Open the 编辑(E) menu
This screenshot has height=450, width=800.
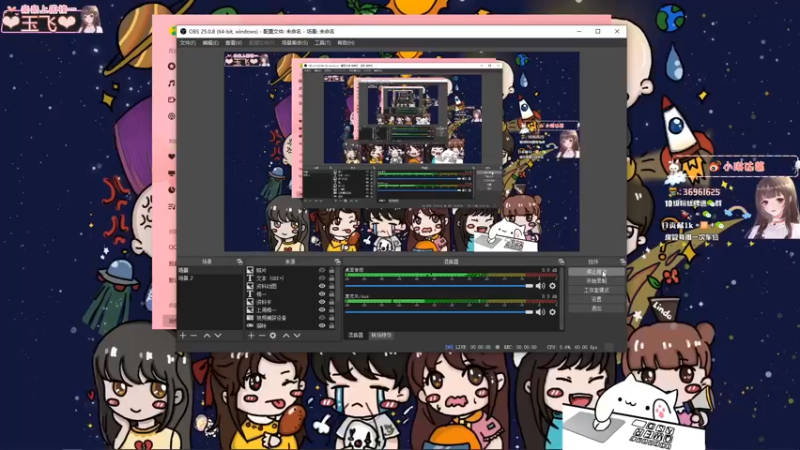(x=210, y=43)
